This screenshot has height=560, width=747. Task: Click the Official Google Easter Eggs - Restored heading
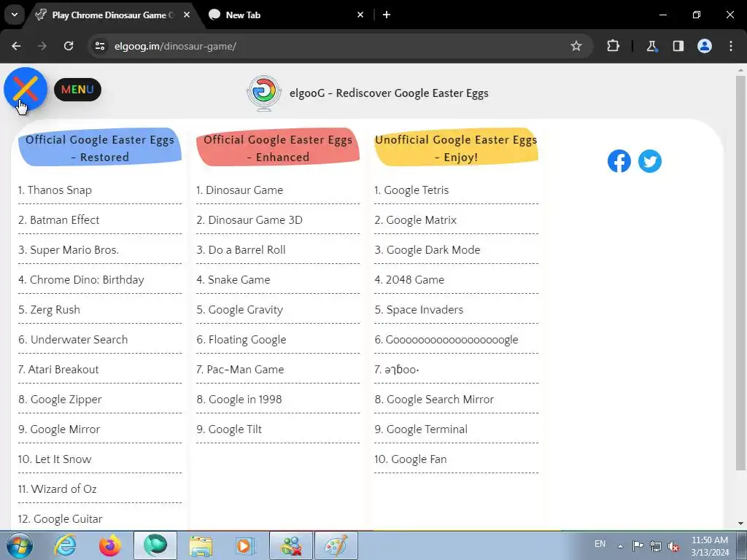pos(100,148)
